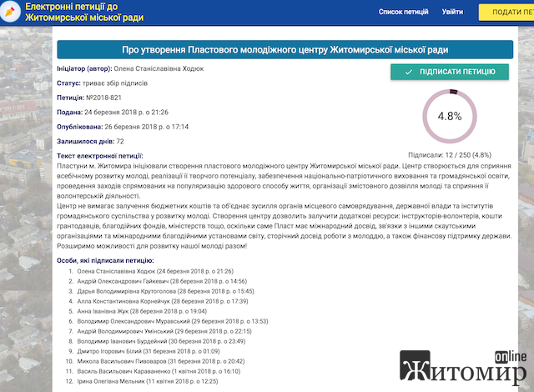Click the site logo pen icon

[x=10, y=12]
